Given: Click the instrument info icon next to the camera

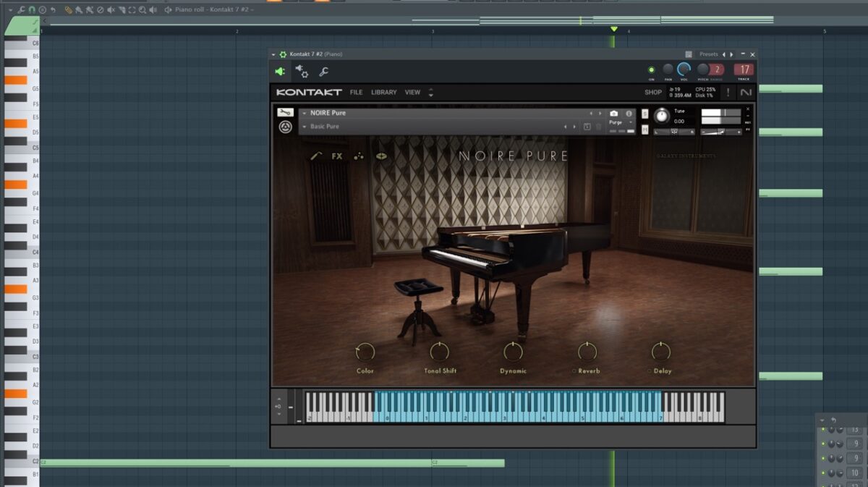Looking at the screenshot, I should tap(631, 113).
